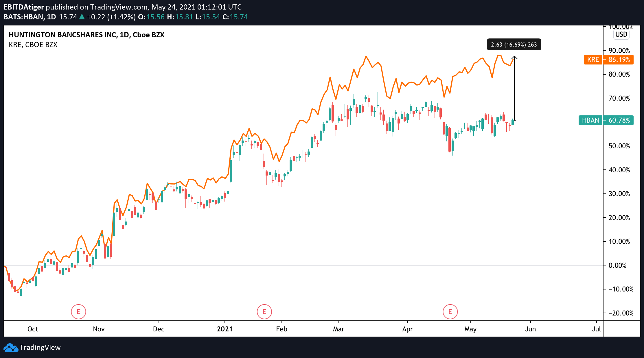Click the HBAN 60.78% value tag
The width and height of the screenshot is (644, 358).
tap(619, 120)
